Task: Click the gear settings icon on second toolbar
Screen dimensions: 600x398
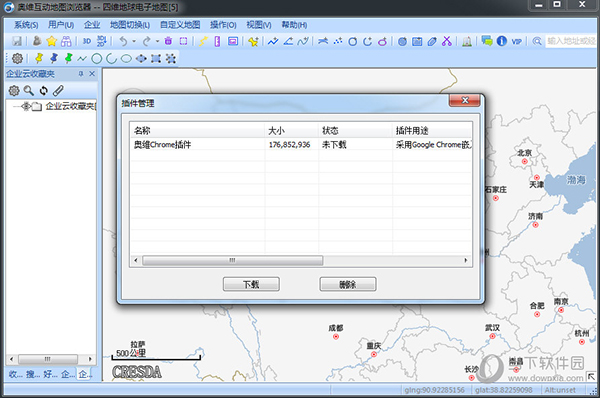Action: click(x=17, y=58)
